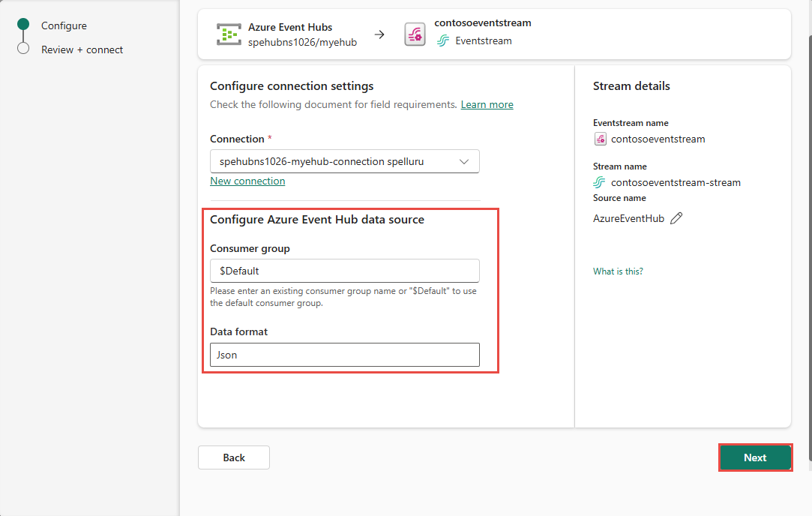Click the Azure Event Hubs source icon

tap(229, 34)
